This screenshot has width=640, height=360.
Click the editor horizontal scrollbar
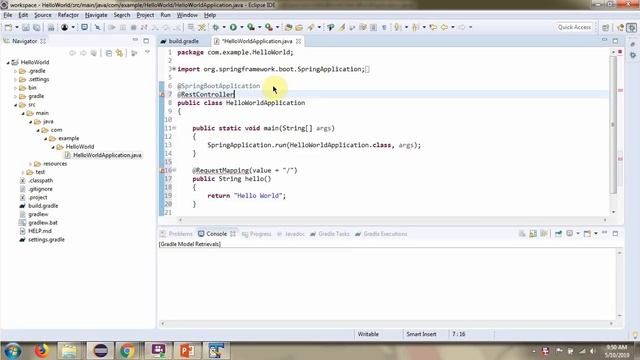pos(392,220)
